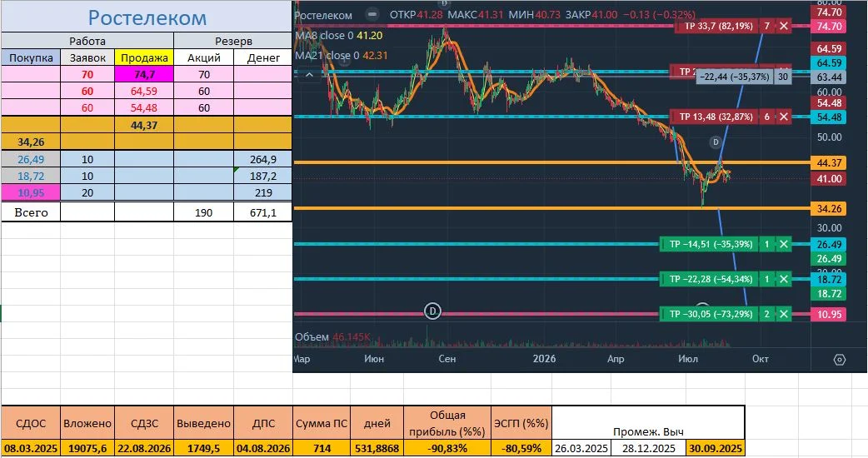Click the MA21 close 0 indicator legend
The image size is (868, 458).
[342, 55]
